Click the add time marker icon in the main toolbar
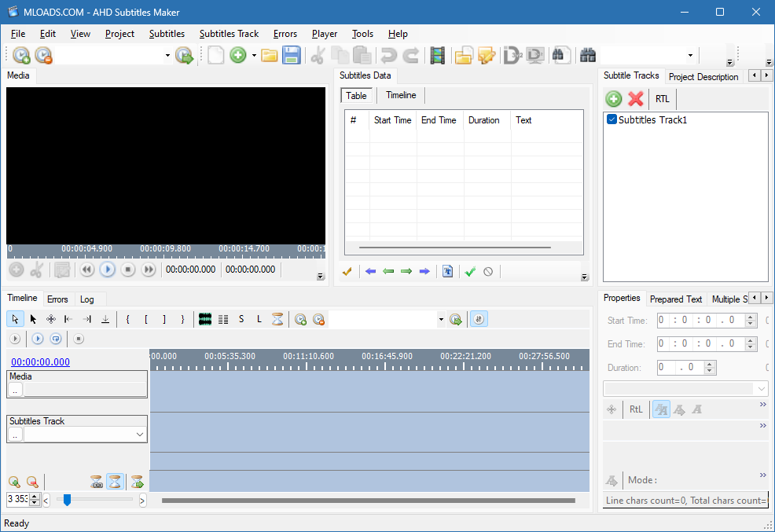 21,55
